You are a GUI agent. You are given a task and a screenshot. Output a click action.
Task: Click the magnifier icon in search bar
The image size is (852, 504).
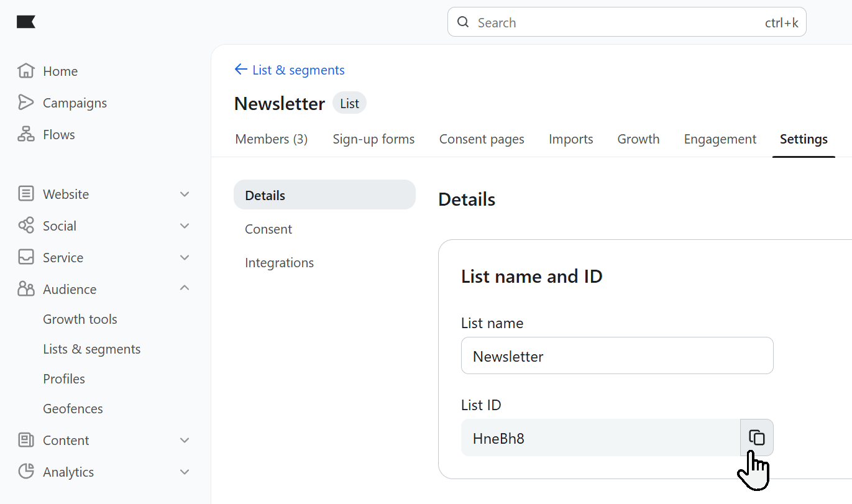click(463, 22)
